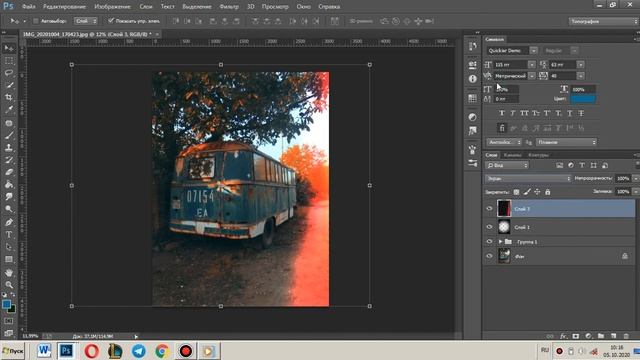Apply Faux Italic in Character panel

pyautogui.click(x=513, y=113)
